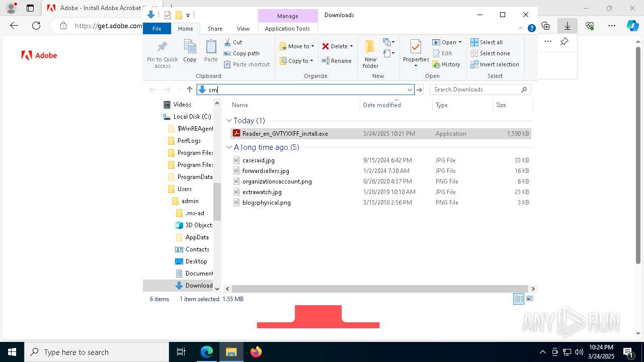Click Edge Downloads toolbar icon
The width and height of the screenshot is (644, 362).
pos(568,26)
